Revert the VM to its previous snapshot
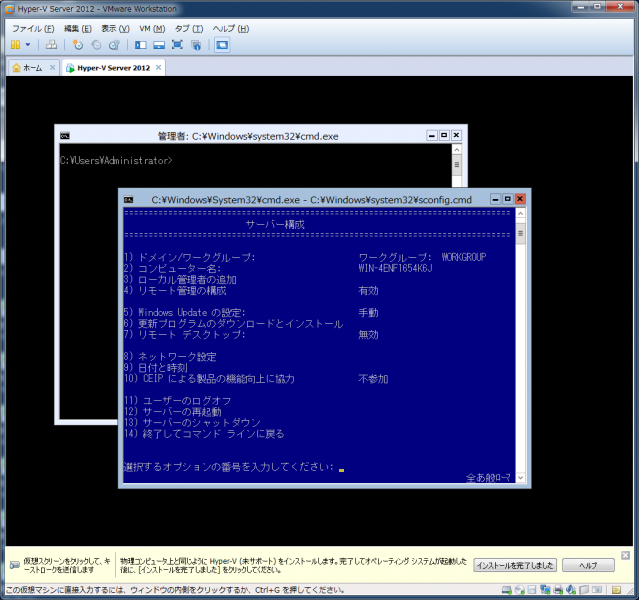Screen dimensions: 639x600 tap(96, 45)
